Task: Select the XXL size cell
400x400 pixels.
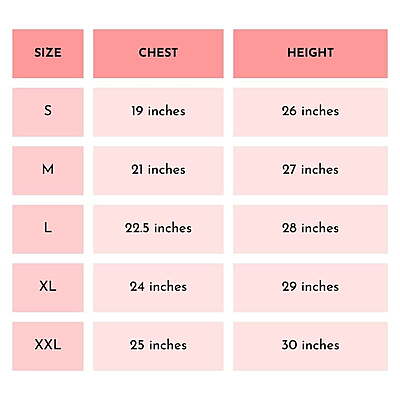Action: pos(48,346)
